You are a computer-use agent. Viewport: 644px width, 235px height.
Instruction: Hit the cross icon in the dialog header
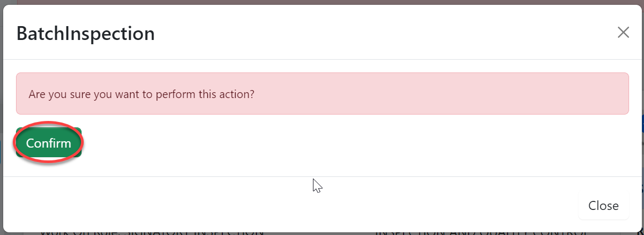[x=623, y=33]
